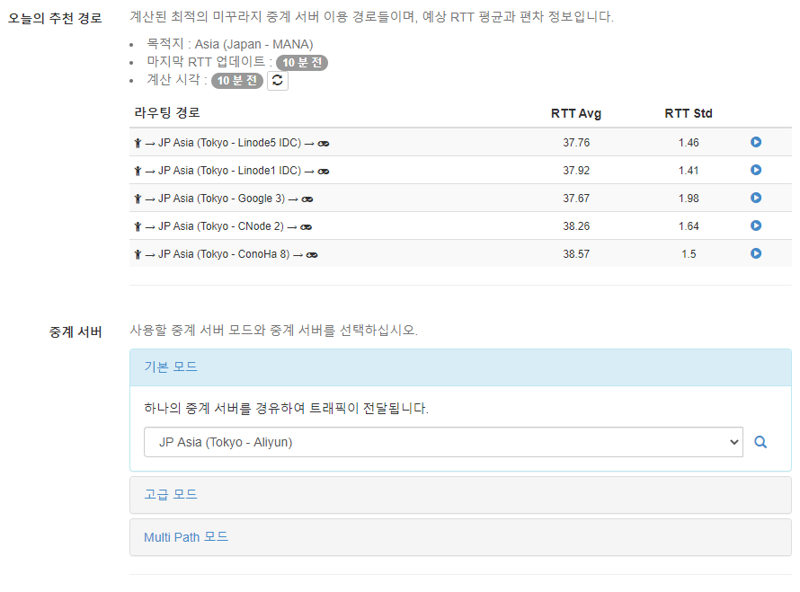Viewport: 800px width, 592px height.
Task: Click play icon for Google 3 route
Action: coord(756,198)
